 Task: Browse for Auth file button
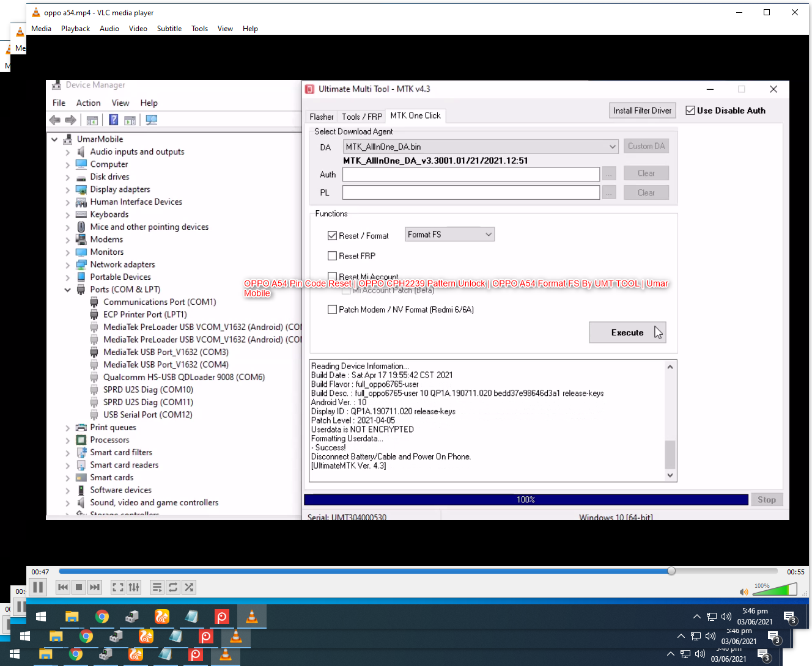click(609, 174)
